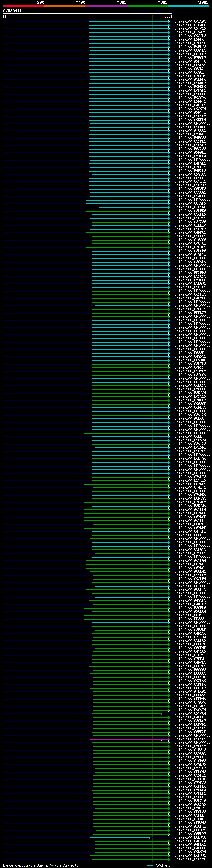Select the UniRef100_B7PXW1 label

click(x=190, y=247)
